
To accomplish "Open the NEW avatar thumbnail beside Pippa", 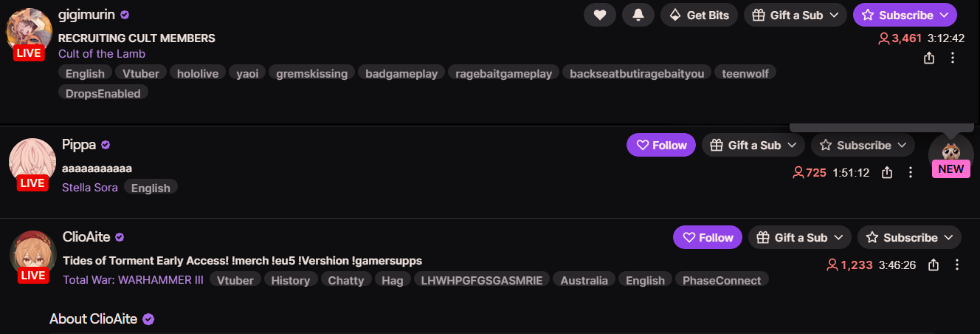I will point(950,153).
